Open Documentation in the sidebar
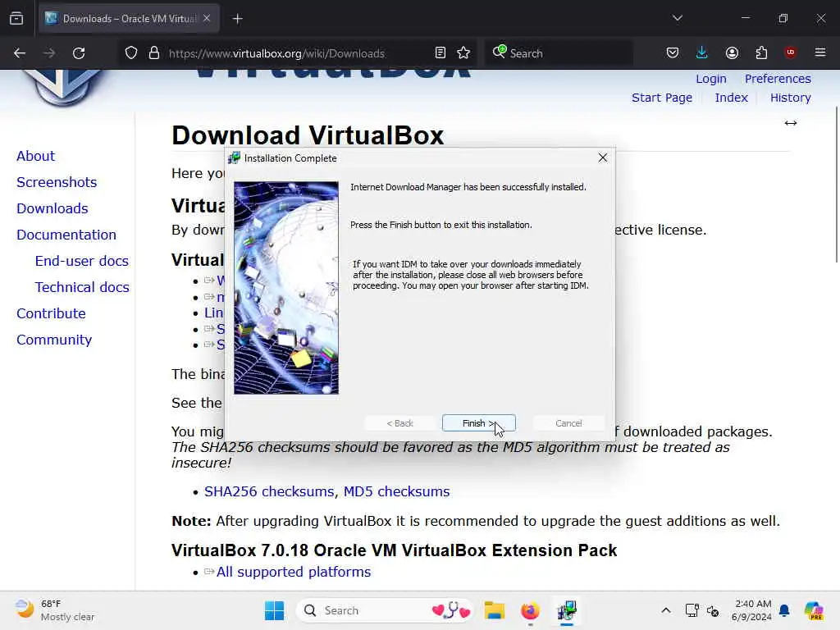The height and width of the screenshot is (630, 840). 66,235
